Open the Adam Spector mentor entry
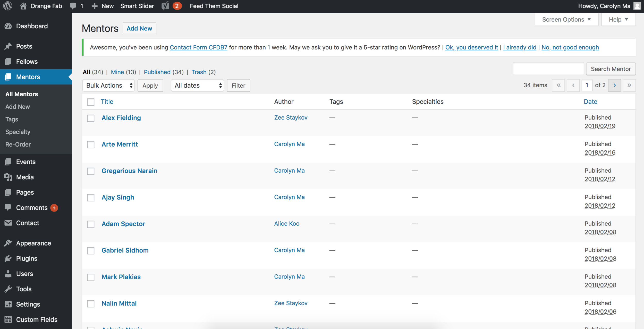The image size is (644, 329). (x=123, y=224)
